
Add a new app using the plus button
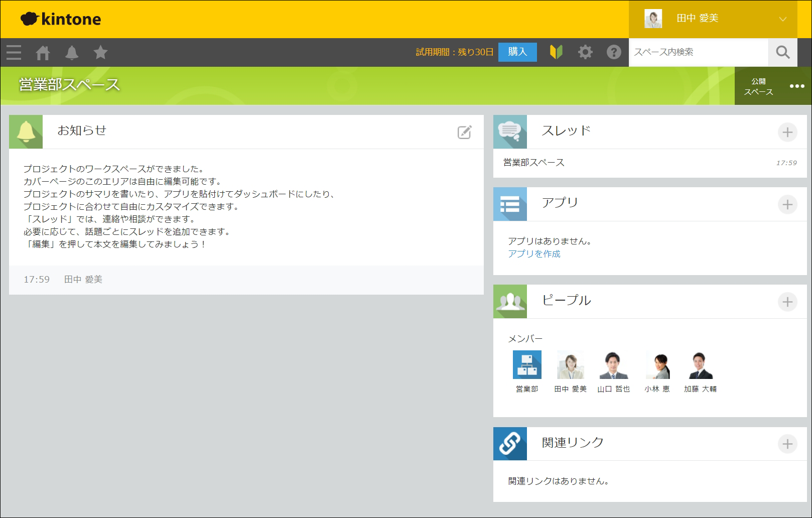click(x=787, y=204)
